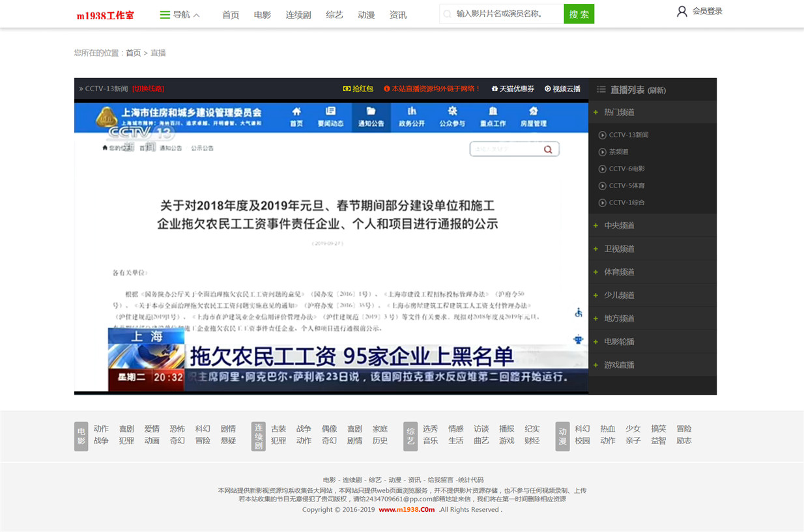The width and height of the screenshot is (804, 532).
Task: Click the gray 电影 category label
Action: tap(81, 436)
